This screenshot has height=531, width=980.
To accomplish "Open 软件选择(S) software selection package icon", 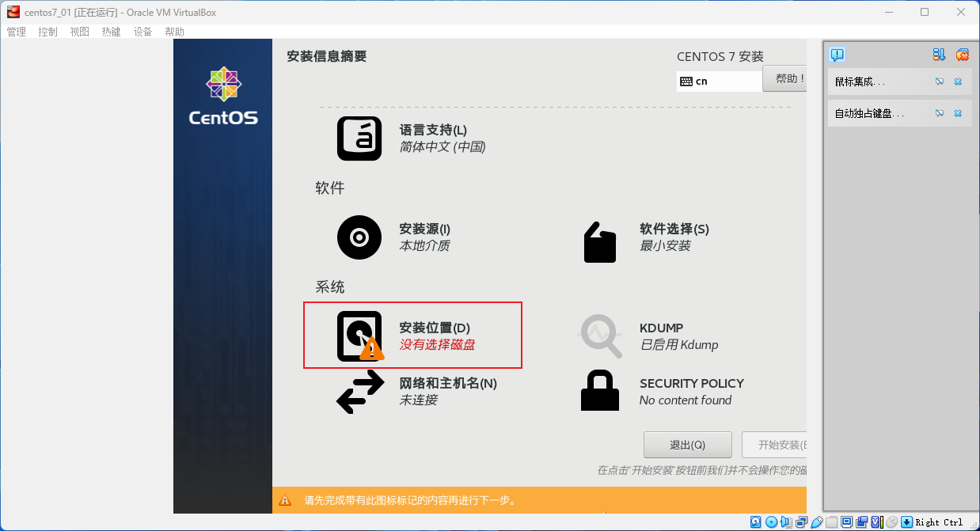I will pos(599,241).
